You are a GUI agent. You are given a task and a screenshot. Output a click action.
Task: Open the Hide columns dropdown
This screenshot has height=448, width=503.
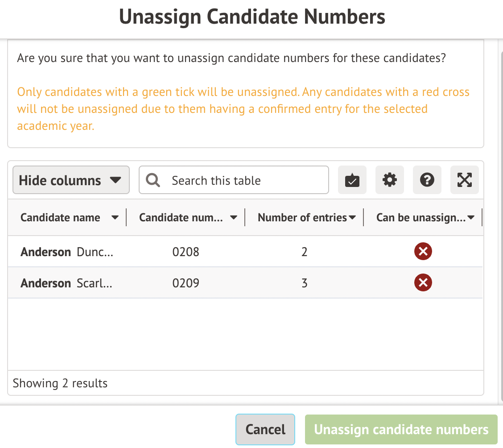pos(71,180)
